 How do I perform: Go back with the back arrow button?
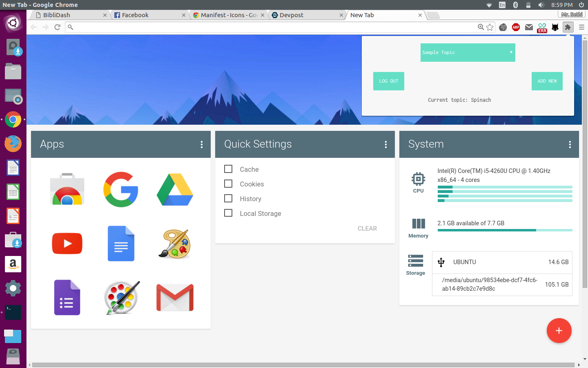click(33, 27)
